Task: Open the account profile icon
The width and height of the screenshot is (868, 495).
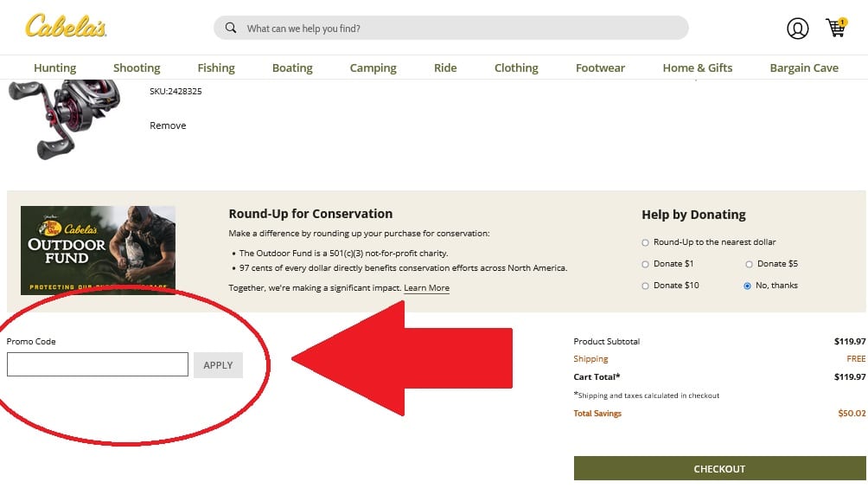Action: 797,29
